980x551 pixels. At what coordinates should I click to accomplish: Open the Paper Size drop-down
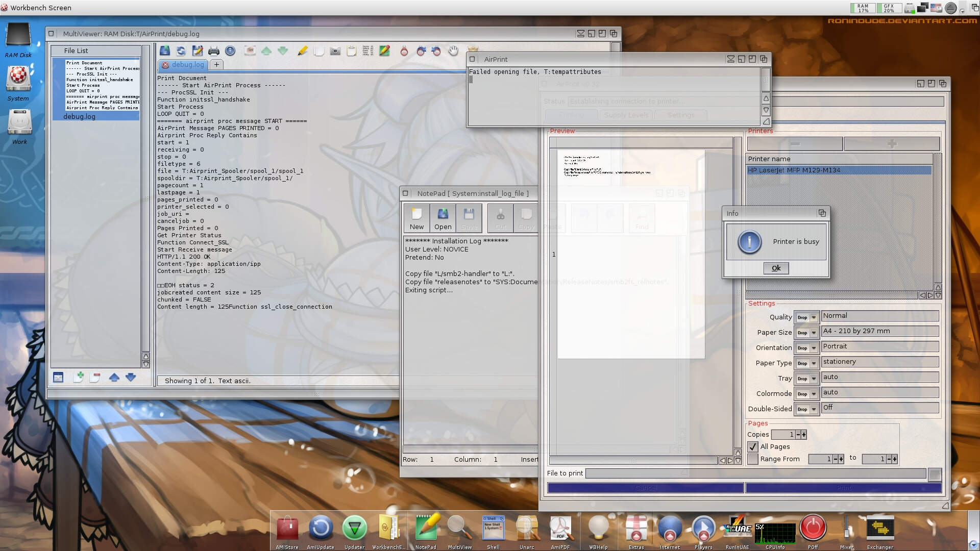pyautogui.click(x=806, y=333)
